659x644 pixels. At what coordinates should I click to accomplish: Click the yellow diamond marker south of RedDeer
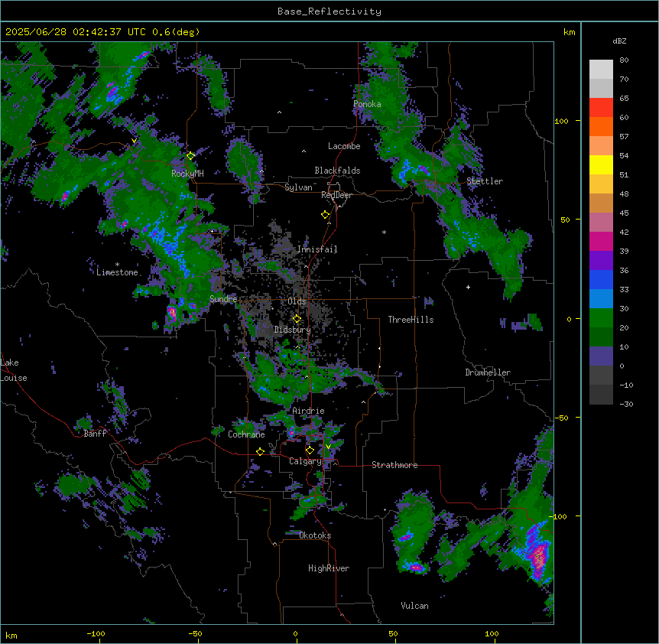(x=325, y=215)
